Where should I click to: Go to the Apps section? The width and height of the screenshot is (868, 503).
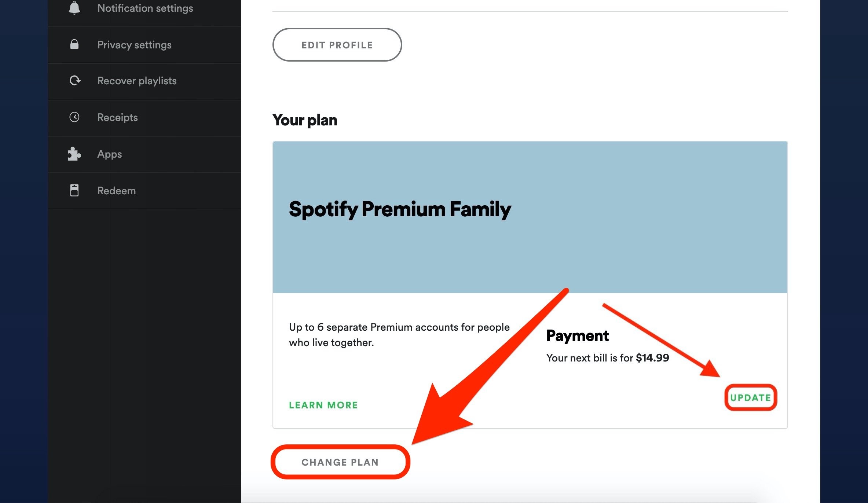click(x=110, y=154)
